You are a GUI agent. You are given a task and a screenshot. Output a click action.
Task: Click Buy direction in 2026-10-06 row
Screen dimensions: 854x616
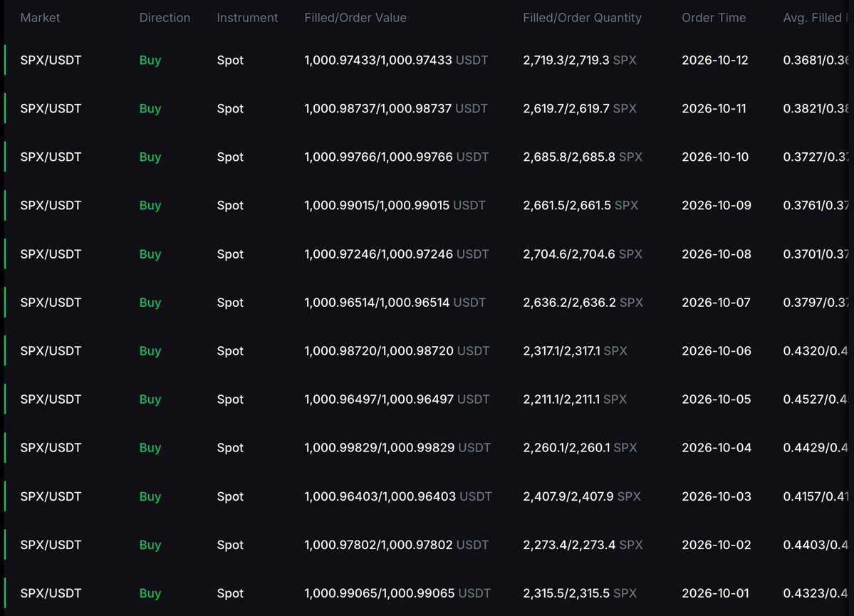pyautogui.click(x=150, y=351)
